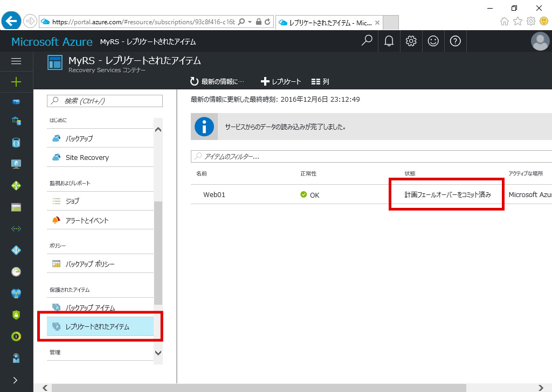
Task: Close the レプリケートされたアイテム browser tab
Action: pos(377,23)
